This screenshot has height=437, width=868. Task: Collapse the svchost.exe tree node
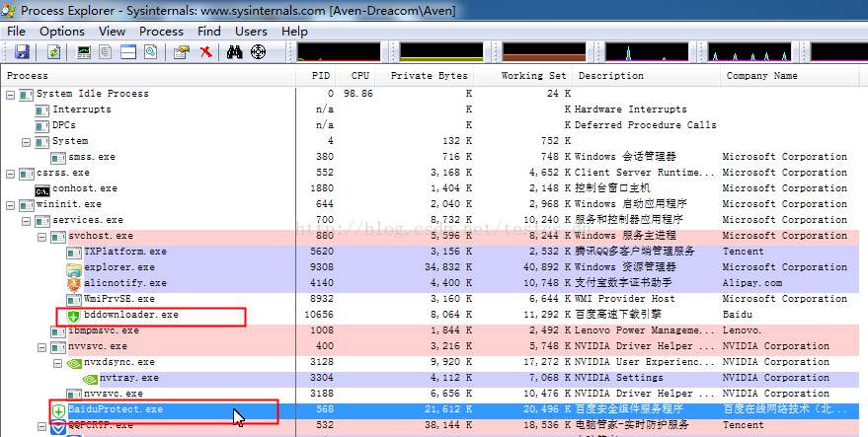click(x=42, y=237)
